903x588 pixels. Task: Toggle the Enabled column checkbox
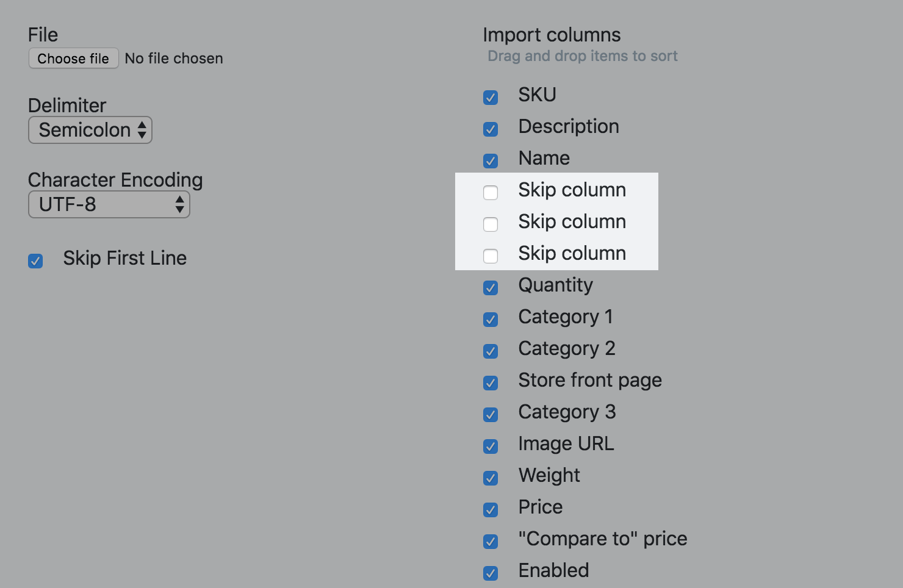[x=491, y=573]
